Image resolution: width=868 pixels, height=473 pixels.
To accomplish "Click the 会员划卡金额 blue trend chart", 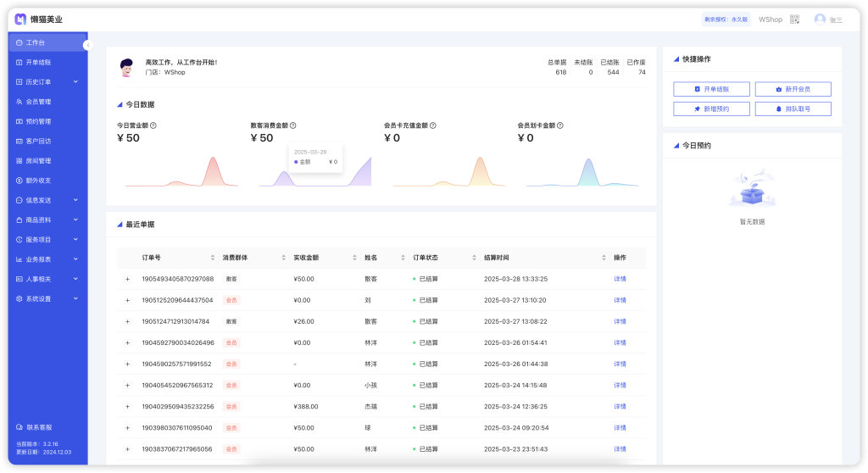I will tap(582, 172).
